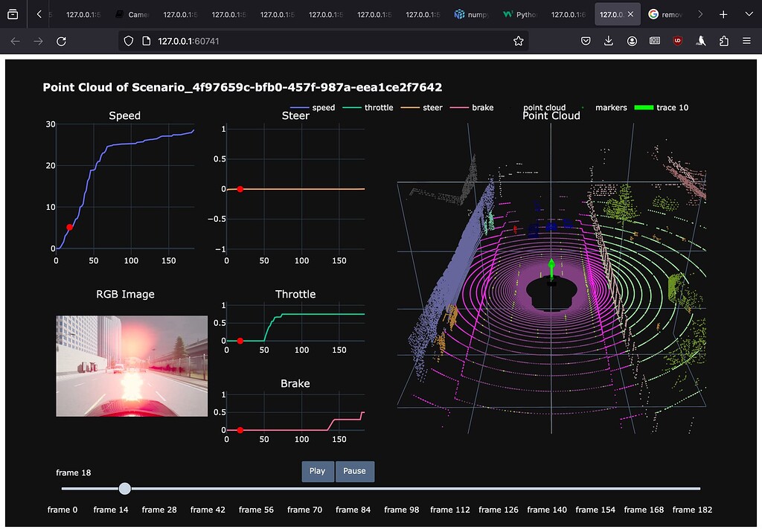The height and width of the screenshot is (532, 762).
Task: Click the frame 84 timeline label
Action: point(353,510)
